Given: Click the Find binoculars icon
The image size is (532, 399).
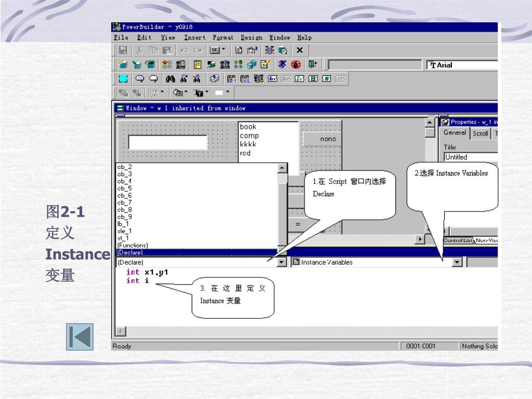Looking at the screenshot, I should (x=170, y=79).
